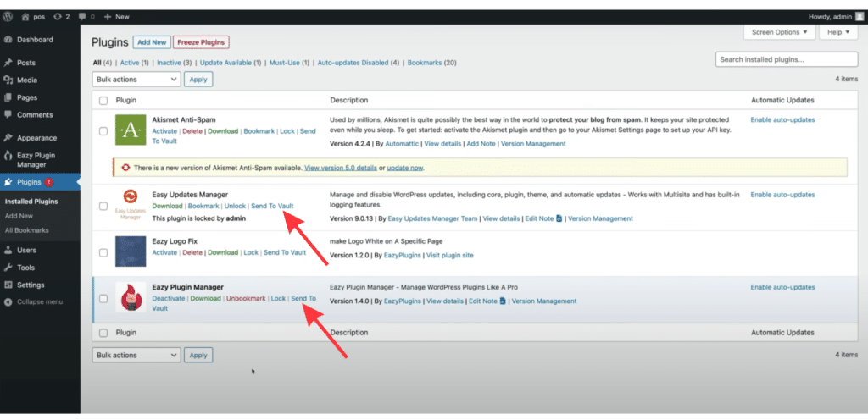Click the Eazy Logo Fix plugin thumbnail

point(131,251)
